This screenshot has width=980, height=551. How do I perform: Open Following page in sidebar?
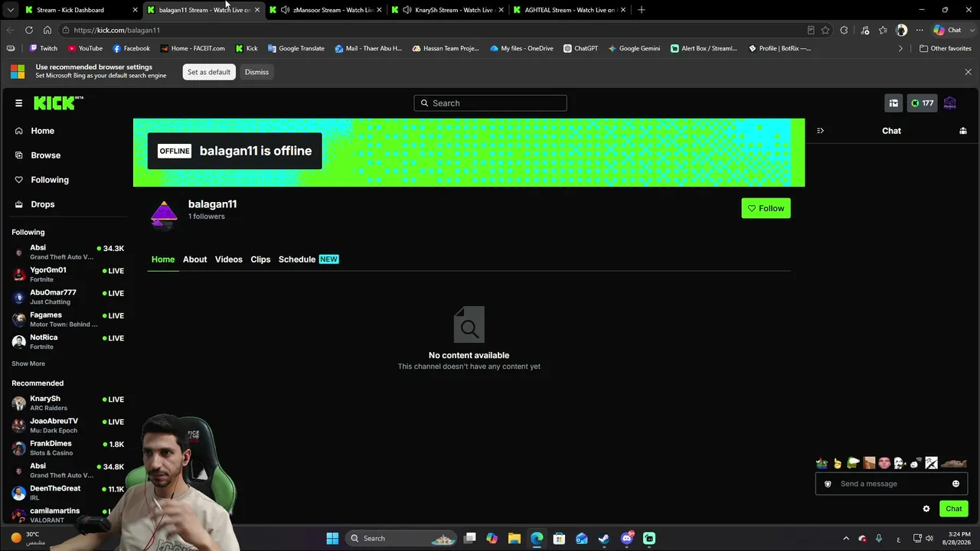(50, 180)
